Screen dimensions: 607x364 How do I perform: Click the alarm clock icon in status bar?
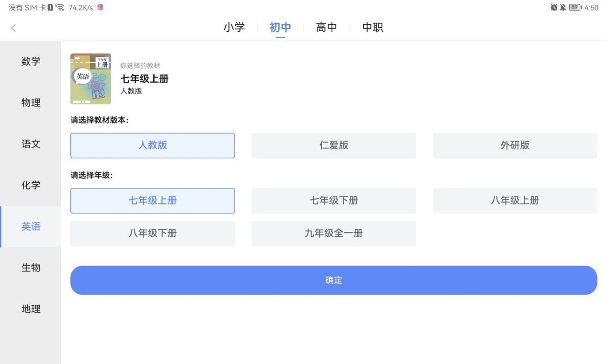click(554, 7)
